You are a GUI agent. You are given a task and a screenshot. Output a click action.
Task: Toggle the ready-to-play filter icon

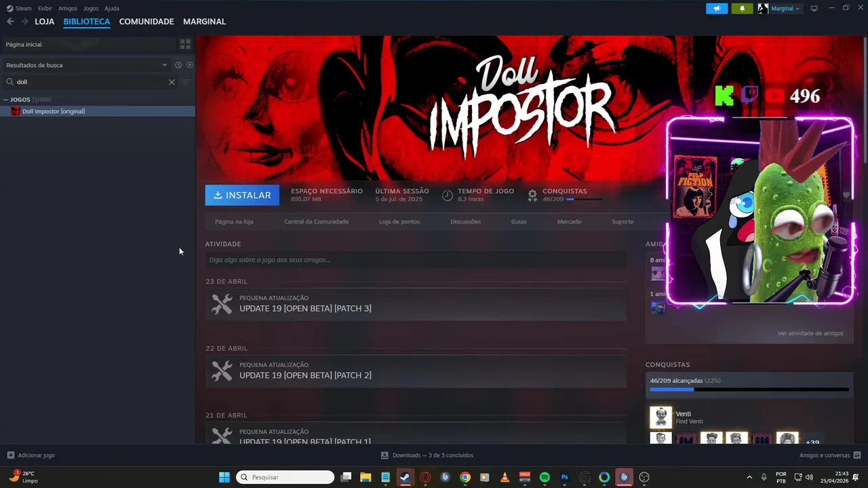tap(190, 65)
